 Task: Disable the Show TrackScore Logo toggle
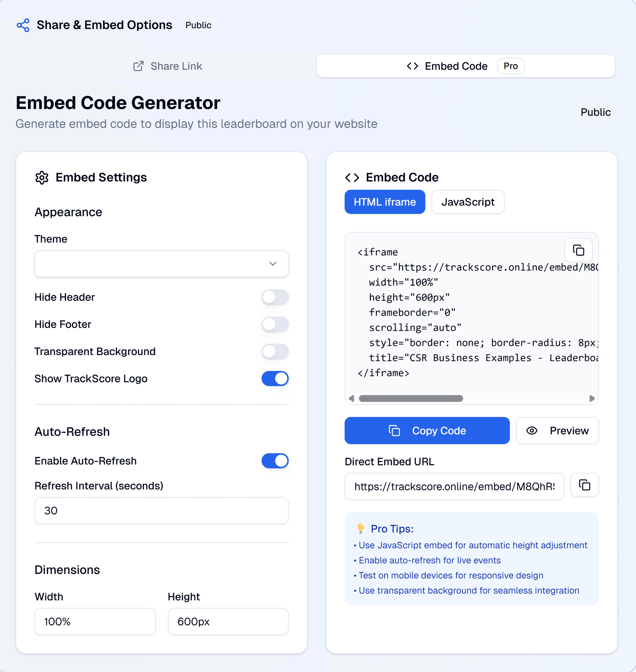(x=275, y=379)
